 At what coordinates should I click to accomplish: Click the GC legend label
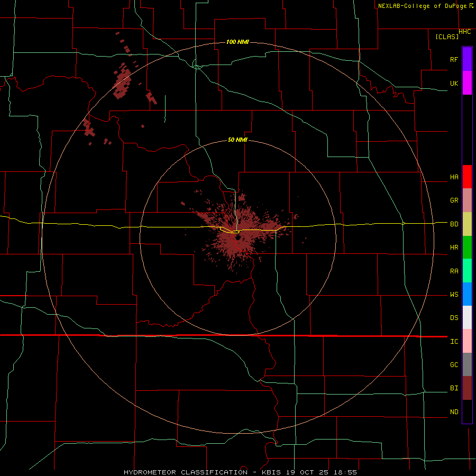point(454,364)
